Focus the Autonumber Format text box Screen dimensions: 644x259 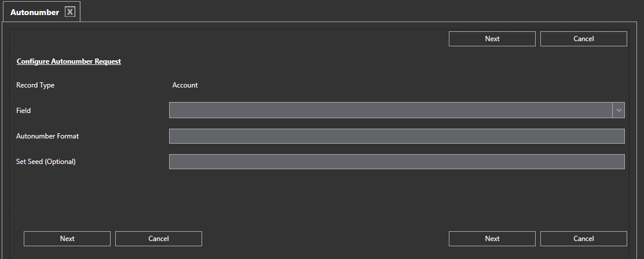(x=396, y=136)
